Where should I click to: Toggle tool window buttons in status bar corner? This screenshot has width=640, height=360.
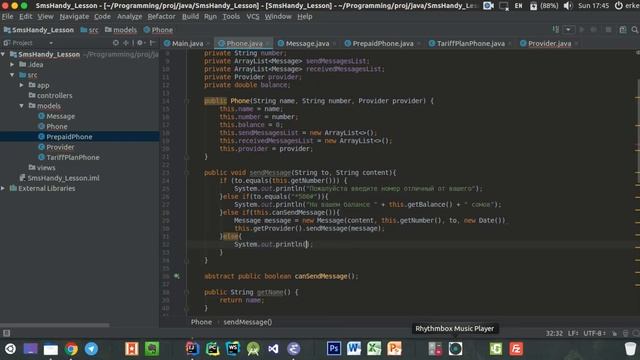[x=6, y=333]
